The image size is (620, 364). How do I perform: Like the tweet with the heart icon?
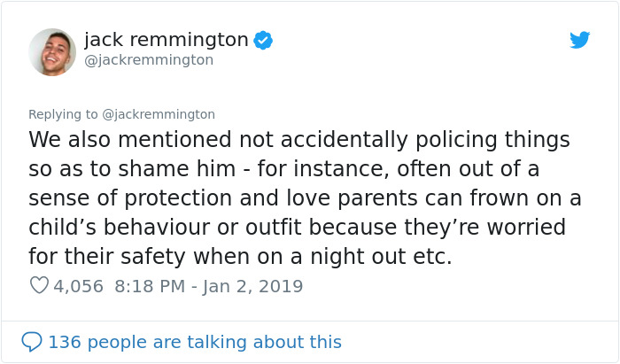[x=39, y=286]
